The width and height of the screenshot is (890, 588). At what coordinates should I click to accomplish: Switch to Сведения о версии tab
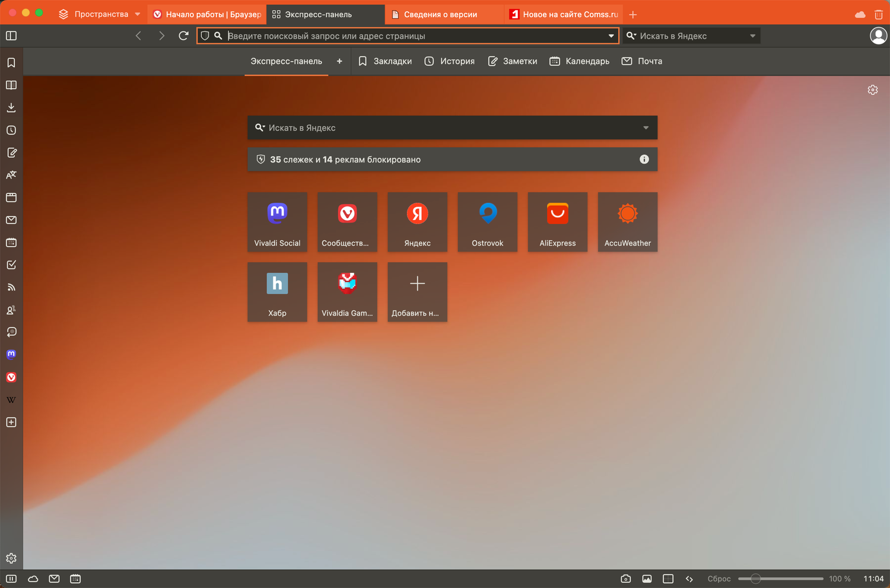pyautogui.click(x=444, y=14)
